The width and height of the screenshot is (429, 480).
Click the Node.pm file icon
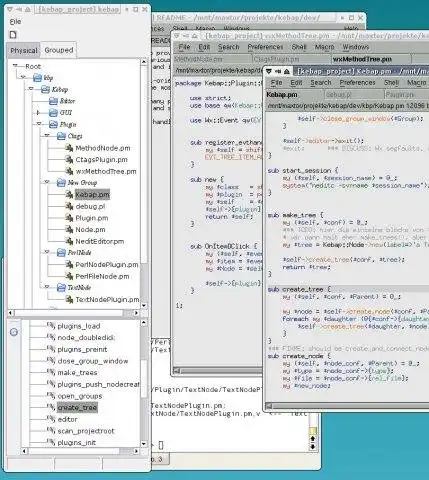(x=69, y=230)
